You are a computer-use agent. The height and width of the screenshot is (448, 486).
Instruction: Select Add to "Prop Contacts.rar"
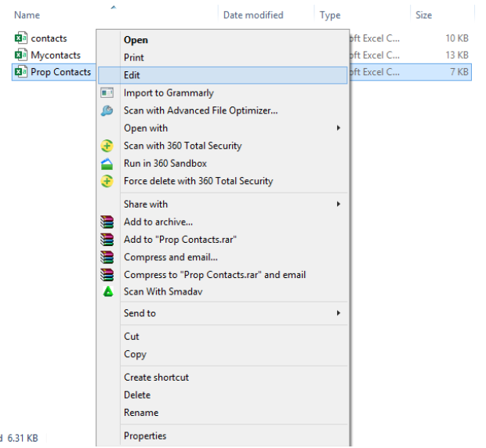(223, 240)
